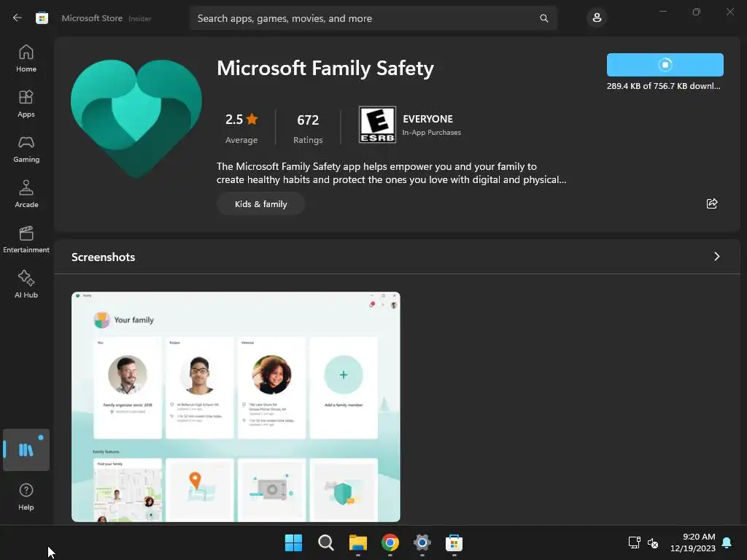Open notifications bell icon
The height and width of the screenshot is (560, 747).
(x=727, y=542)
